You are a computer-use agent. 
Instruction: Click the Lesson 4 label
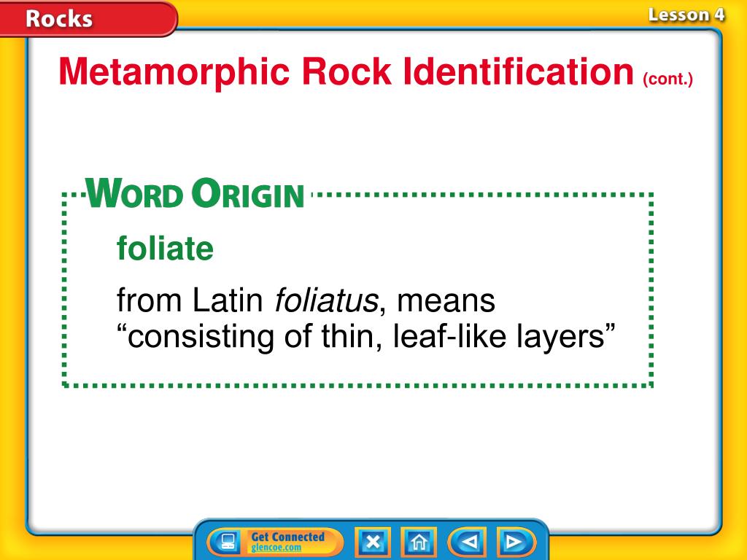click(x=686, y=15)
